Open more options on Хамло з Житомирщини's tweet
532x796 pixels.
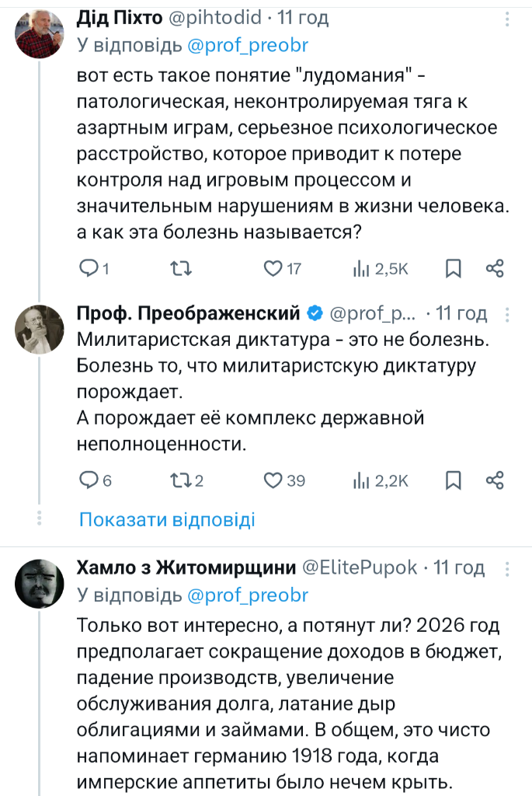point(507,568)
